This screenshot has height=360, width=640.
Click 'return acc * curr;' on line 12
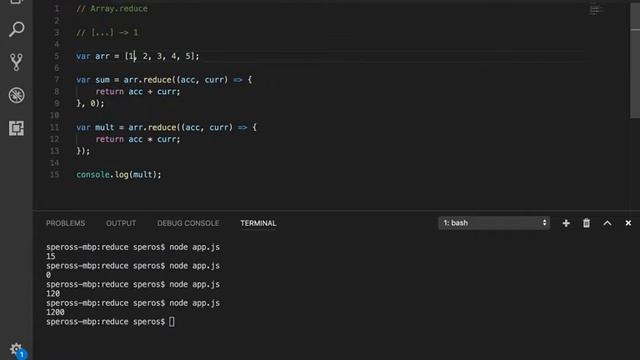point(138,139)
